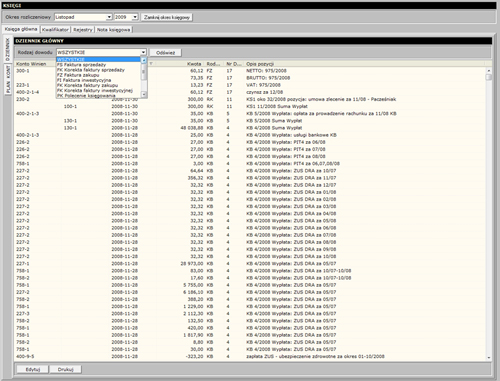The height and width of the screenshot is (381, 500).
Task: Choose 'PK Polecenie księgowania' option
Action: [98, 96]
